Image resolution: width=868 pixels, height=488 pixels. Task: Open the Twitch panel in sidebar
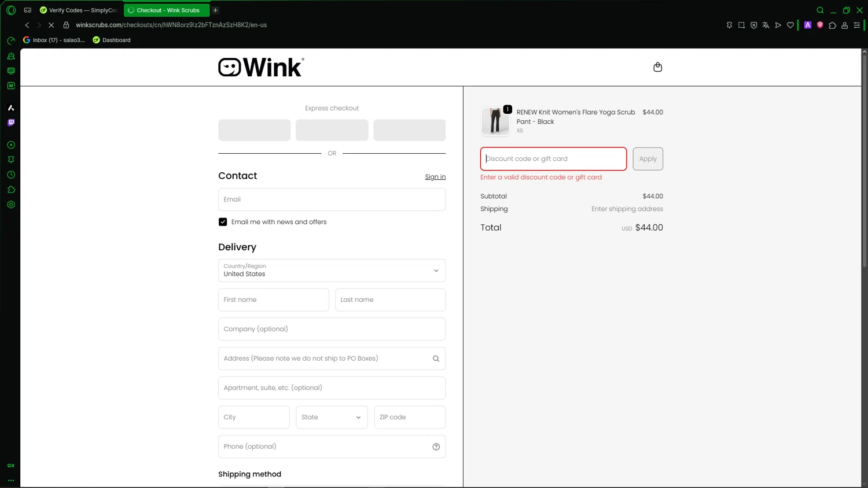click(11, 123)
